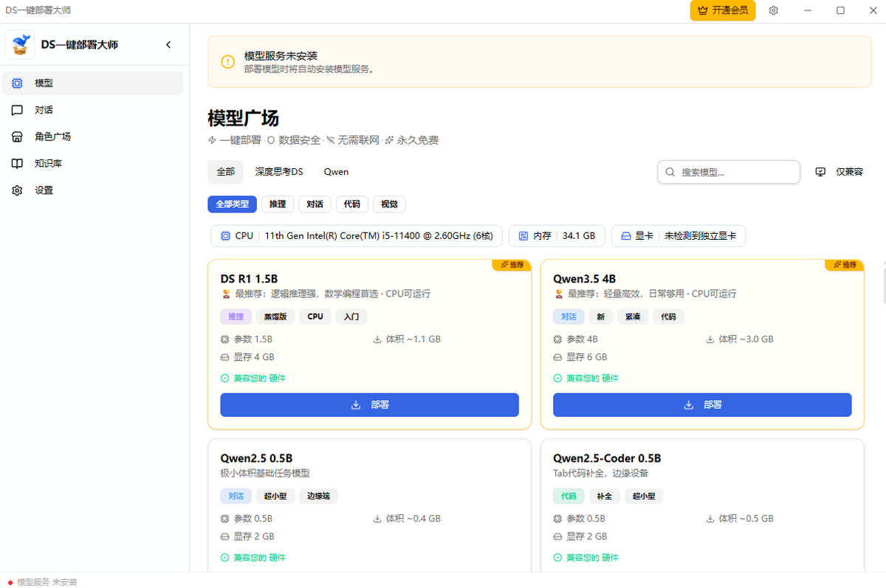Screen dimensions: 886x588
Task: Go to 角色广场 in the sidebar
Action: (x=92, y=136)
